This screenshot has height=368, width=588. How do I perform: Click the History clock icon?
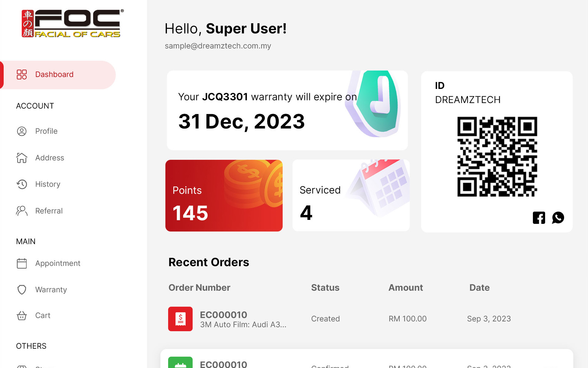(x=22, y=184)
